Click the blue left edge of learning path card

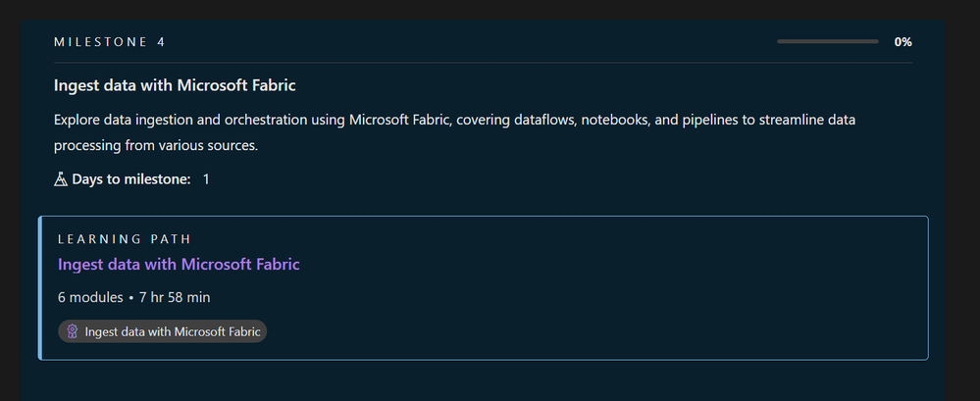40,288
